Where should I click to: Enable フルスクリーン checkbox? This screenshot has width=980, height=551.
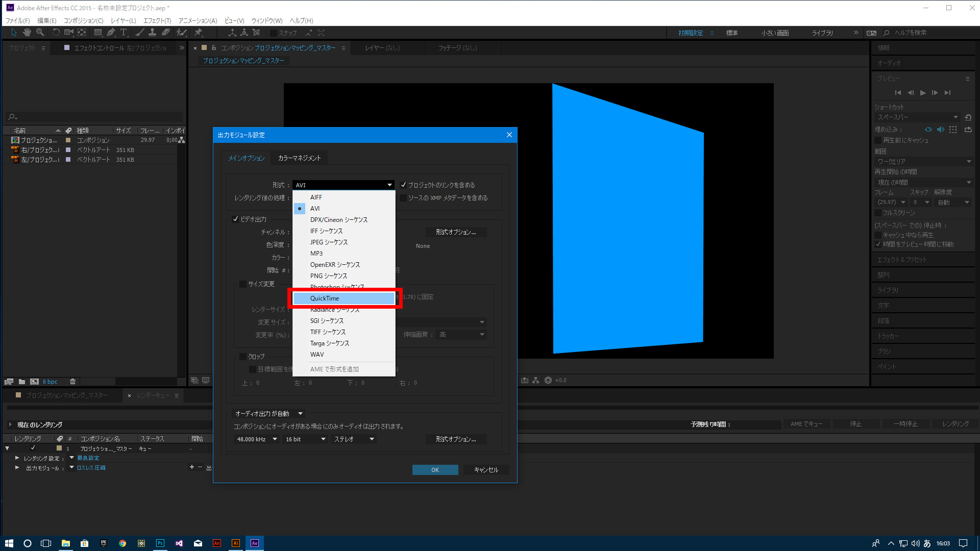point(878,213)
